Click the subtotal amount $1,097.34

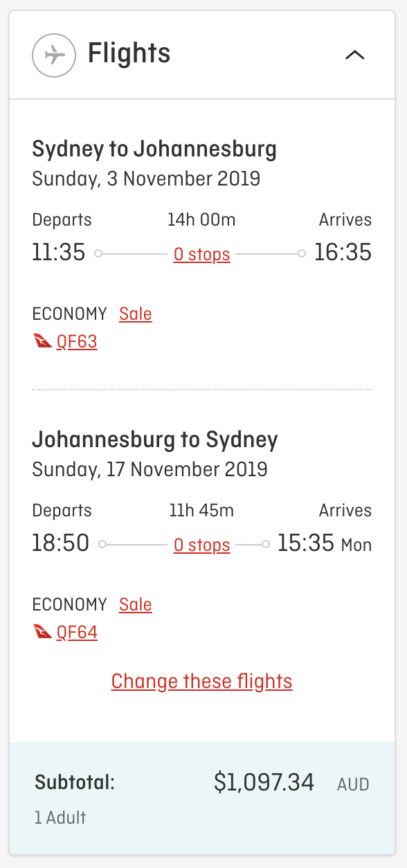(264, 783)
